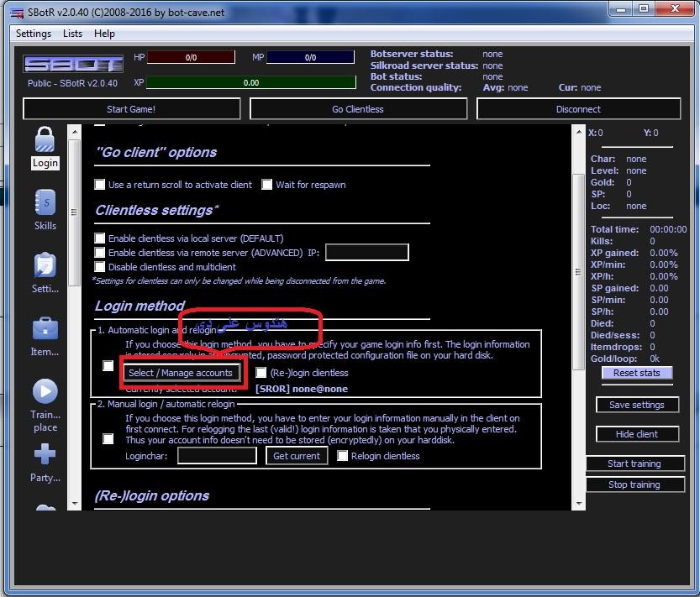Click the Connection quality label
This screenshot has width=700, height=597.
[x=416, y=87]
